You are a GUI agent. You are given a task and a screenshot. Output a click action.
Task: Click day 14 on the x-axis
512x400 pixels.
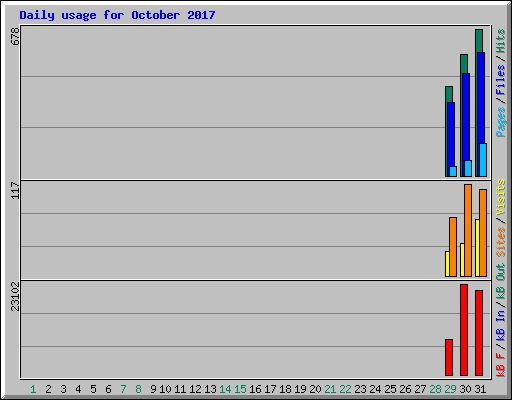click(x=225, y=389)
